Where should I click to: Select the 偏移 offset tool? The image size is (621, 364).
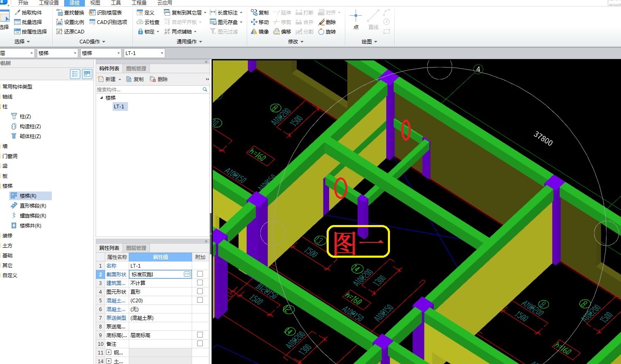click(x=282, y=31)
